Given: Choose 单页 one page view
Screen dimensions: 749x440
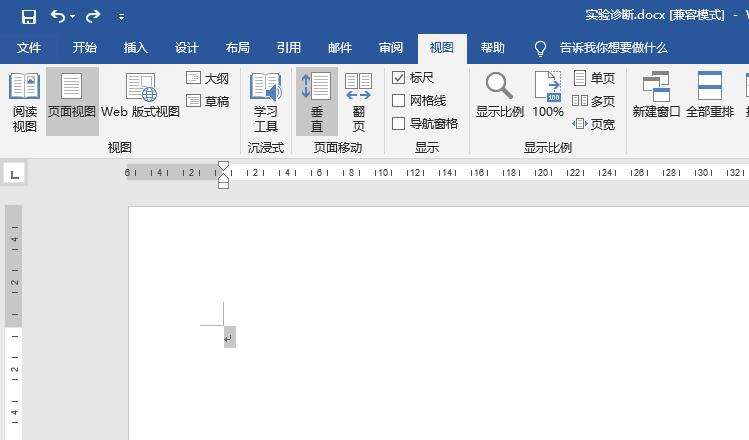Looking at the screenshot, I should (594, 78).
